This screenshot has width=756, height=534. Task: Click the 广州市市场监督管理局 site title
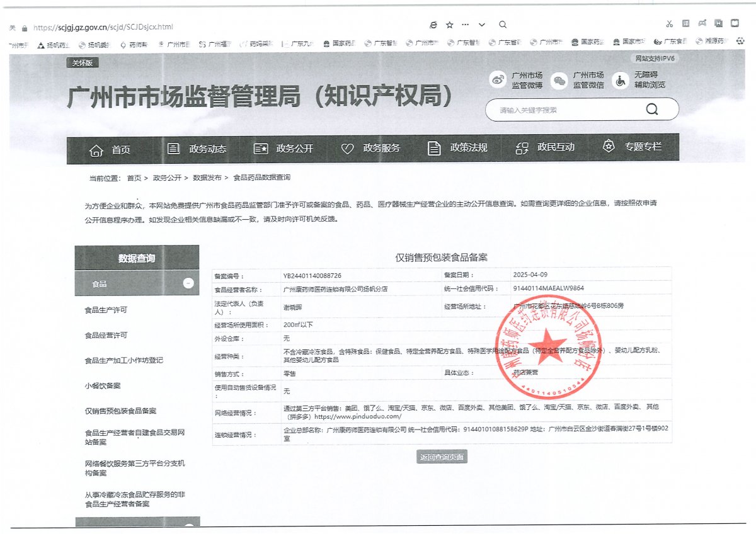tap(260, 96)
